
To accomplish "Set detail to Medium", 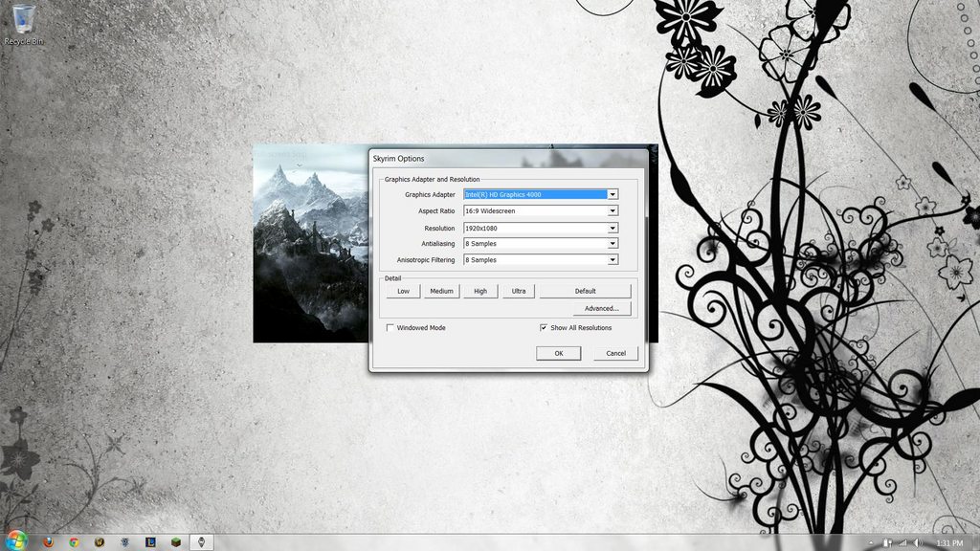I will pyautogui.click(x=441, y=291).
